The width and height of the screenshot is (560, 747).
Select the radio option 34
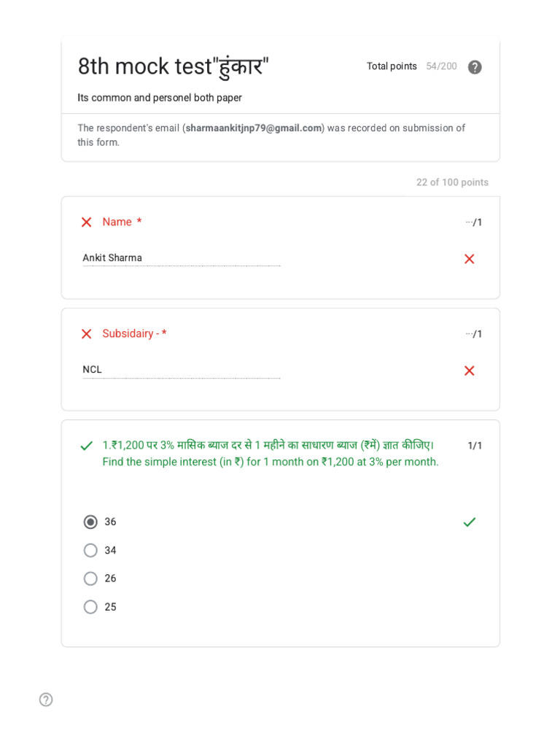[90, 550]
